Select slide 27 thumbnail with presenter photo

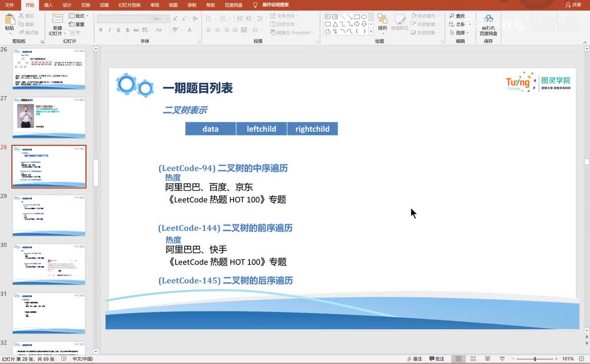(49, 118)
